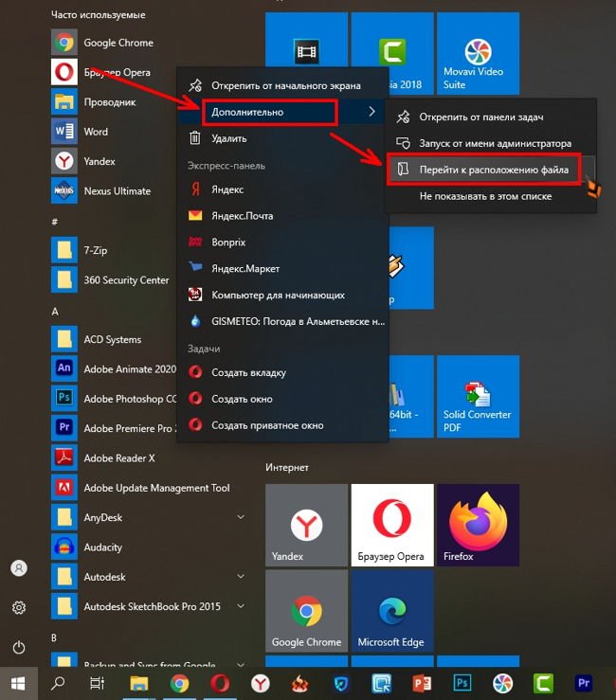Launch Adobe Premiere Pro from app list
Image resolution: width=616 pixels, height=700 pixels.
click(114, 428)
